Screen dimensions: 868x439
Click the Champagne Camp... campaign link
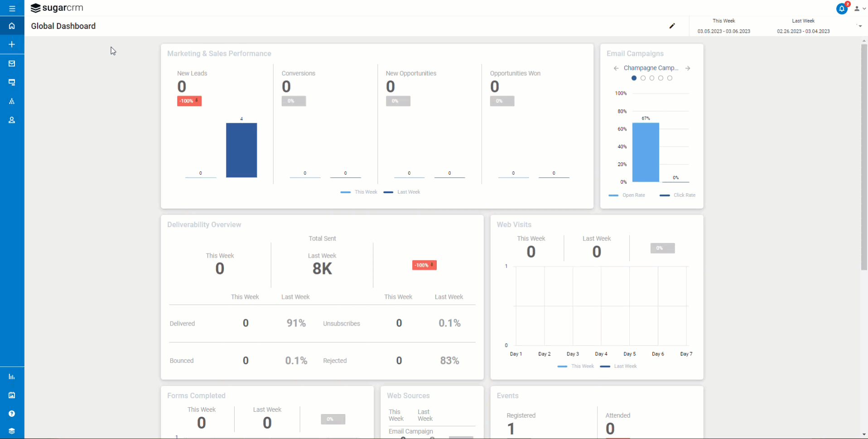click(x=651, y=68)
